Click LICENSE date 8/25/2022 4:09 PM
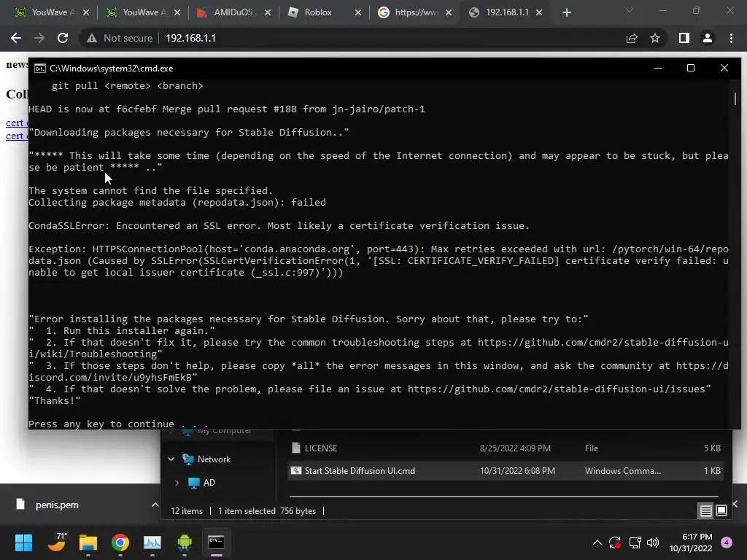Screen dimensions: 747x560 coord(515,448)
